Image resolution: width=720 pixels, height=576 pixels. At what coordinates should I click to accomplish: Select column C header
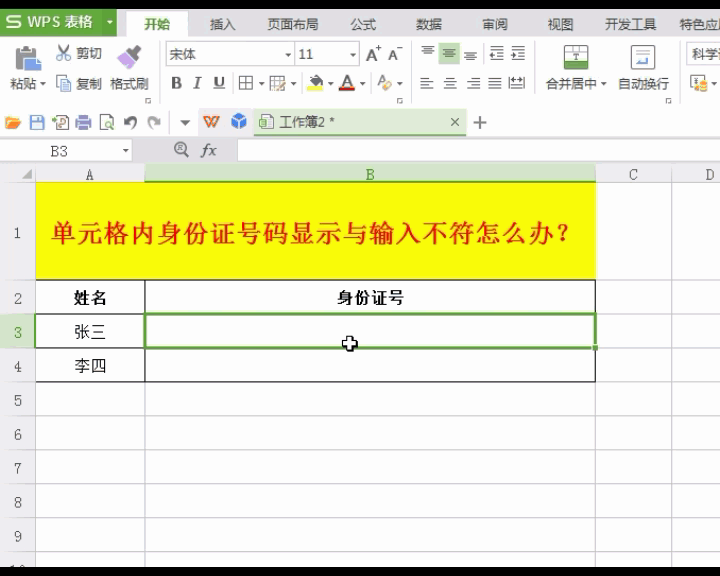tap(633, 175)
